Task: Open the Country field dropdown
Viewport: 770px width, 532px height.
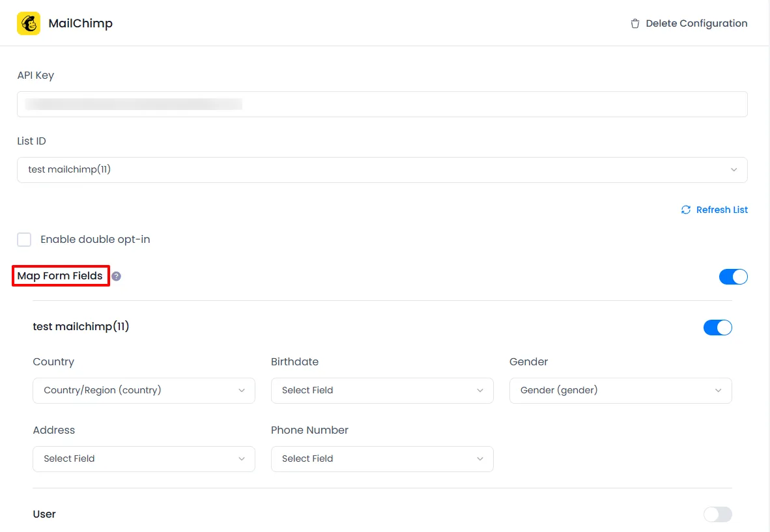Action: pos(143,391)
